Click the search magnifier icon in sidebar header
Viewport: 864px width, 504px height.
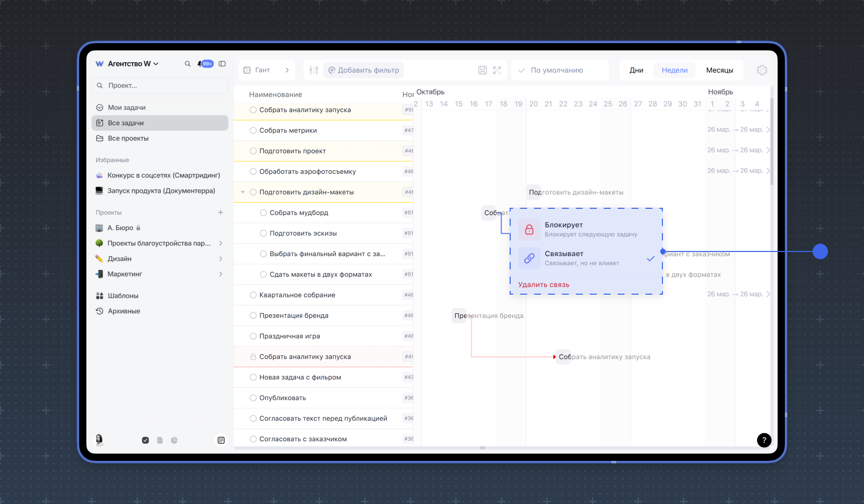[188, 64]
